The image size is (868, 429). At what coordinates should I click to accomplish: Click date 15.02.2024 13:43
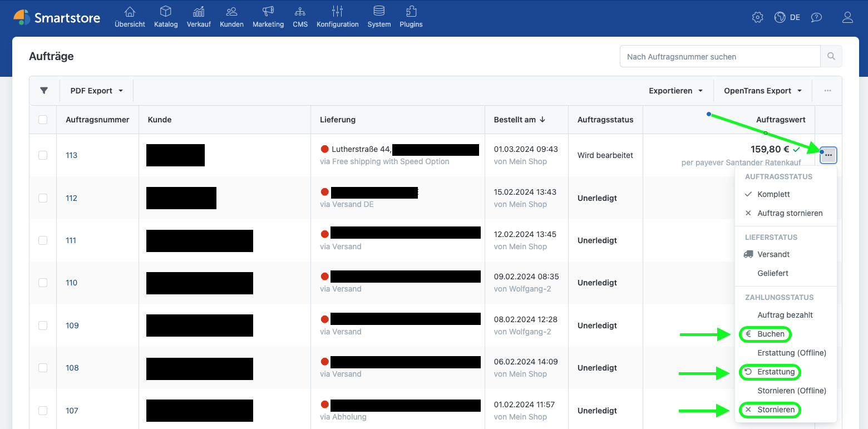tap(525, 192)
